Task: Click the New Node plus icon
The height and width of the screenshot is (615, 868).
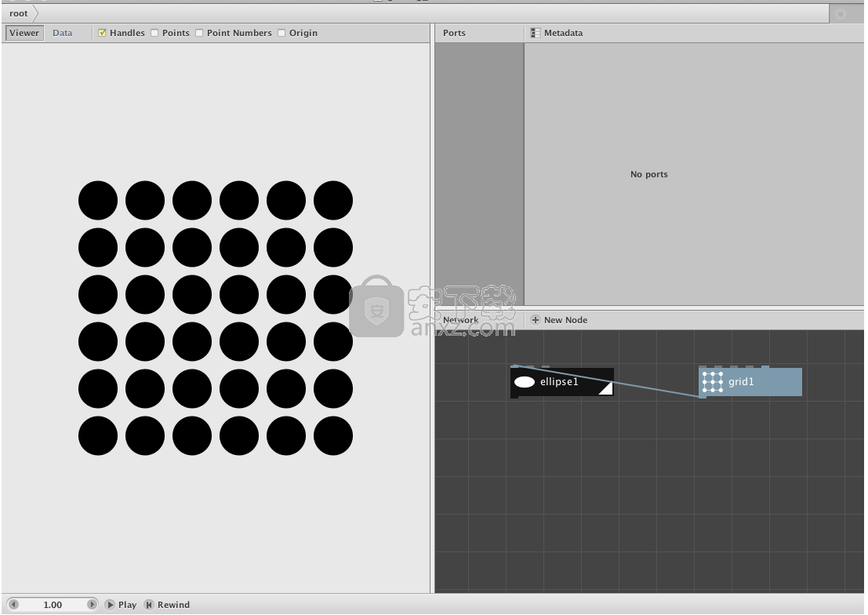Action: point(536,320)
